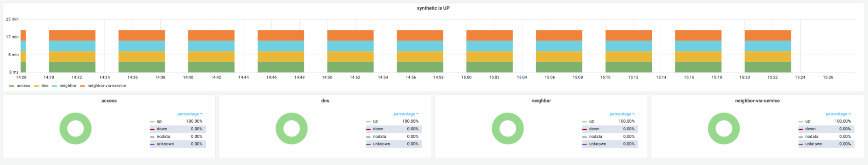Toggle 'down' legend row in access panel
The image size is (868, 165).
coord(178,129)
